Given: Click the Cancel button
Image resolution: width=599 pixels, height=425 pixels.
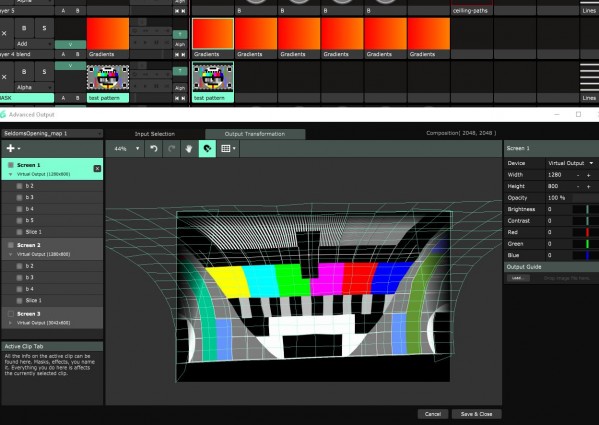Looking at the screenshot, I should pyautogui.click(x=432, y=414).
